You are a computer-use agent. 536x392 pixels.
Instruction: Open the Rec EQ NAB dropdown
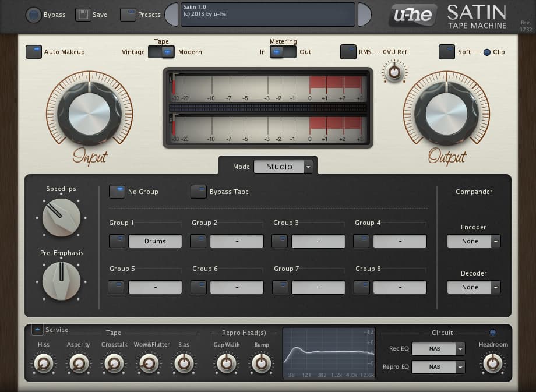tap(438, 349)
